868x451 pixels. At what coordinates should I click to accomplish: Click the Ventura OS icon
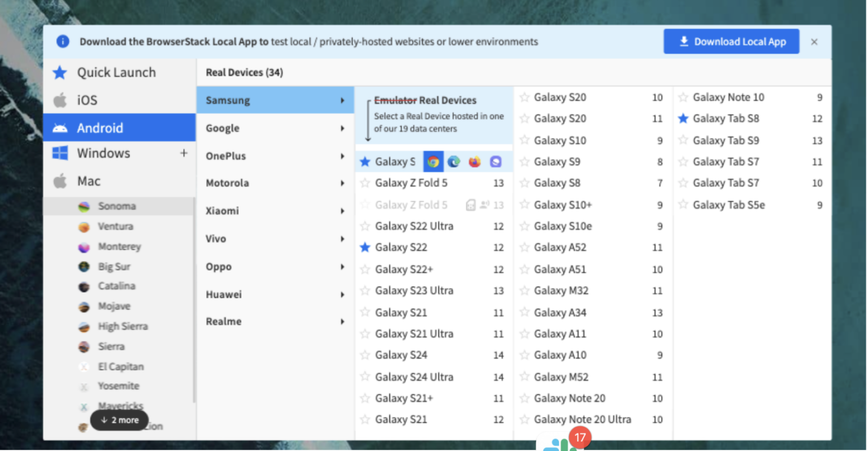[x=84, y=227]
